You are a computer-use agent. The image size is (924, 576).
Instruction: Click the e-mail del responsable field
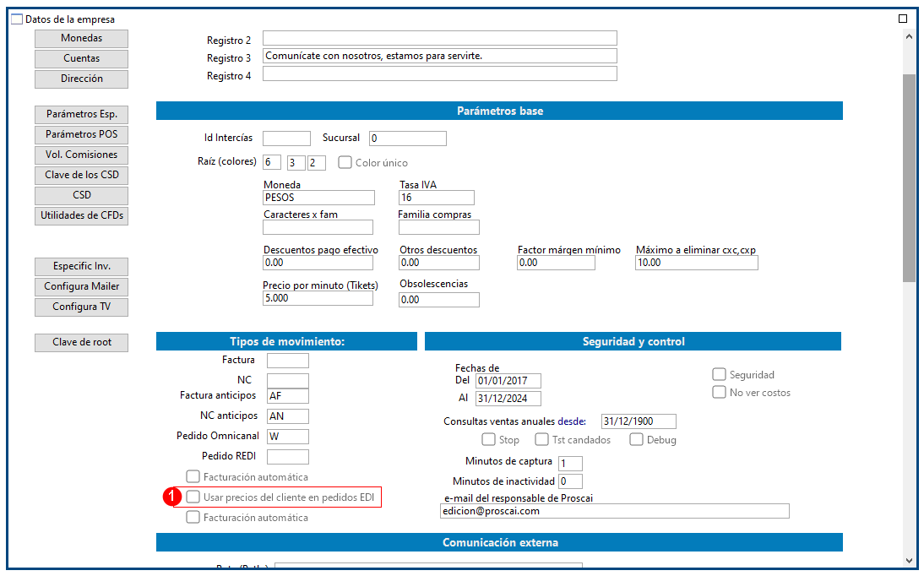click(x=615, y=511)
